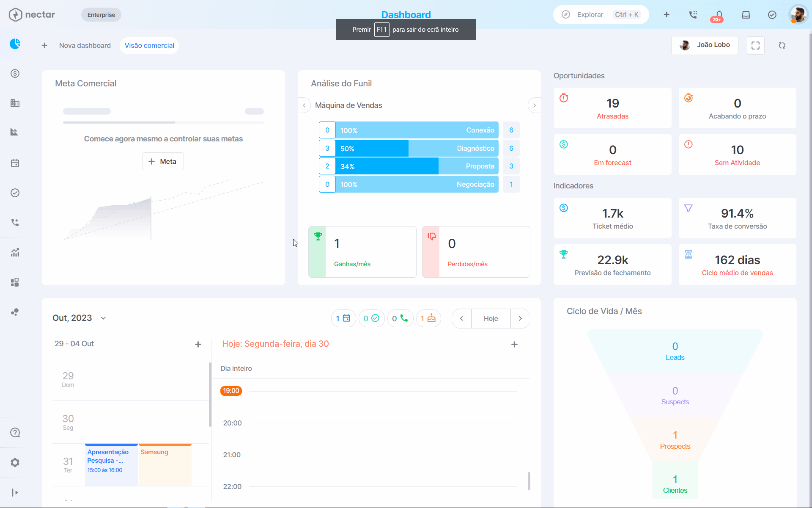Open the phone calls icon in sidebar
The image size is (812, 508).
coord(15,223)
